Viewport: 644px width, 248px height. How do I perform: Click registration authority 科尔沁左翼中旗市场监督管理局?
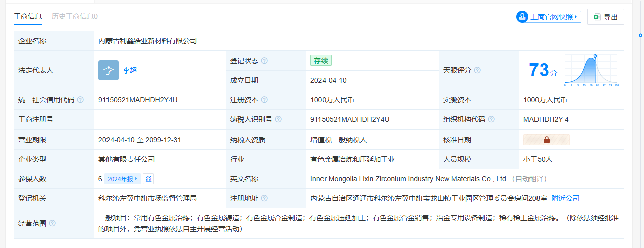click(148, 198)
